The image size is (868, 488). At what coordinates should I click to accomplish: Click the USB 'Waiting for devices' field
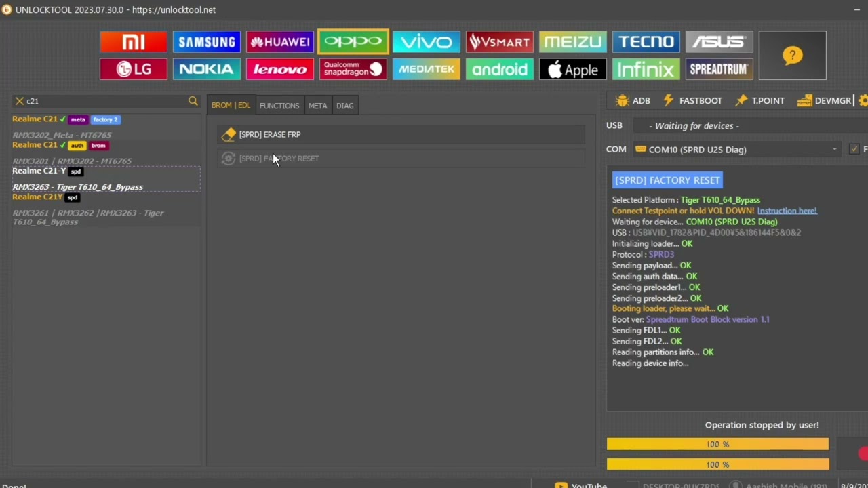pos(750,126)
